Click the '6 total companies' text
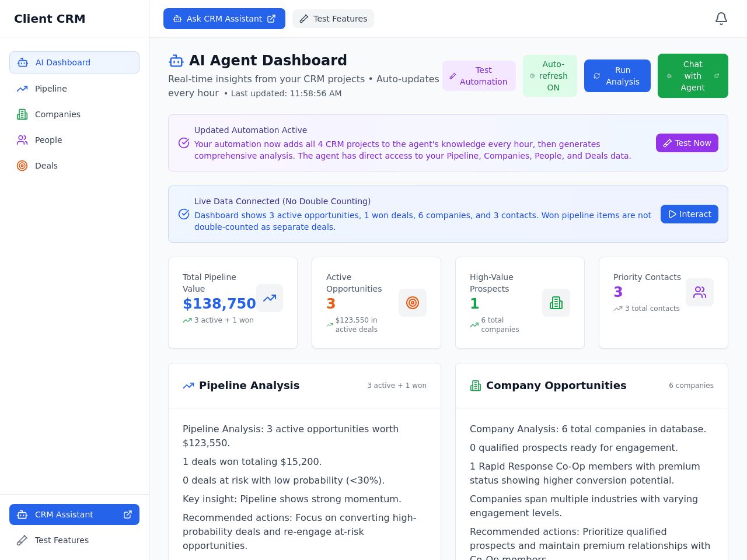The height and width of the screenshot is (560, 747). [500, 325]
